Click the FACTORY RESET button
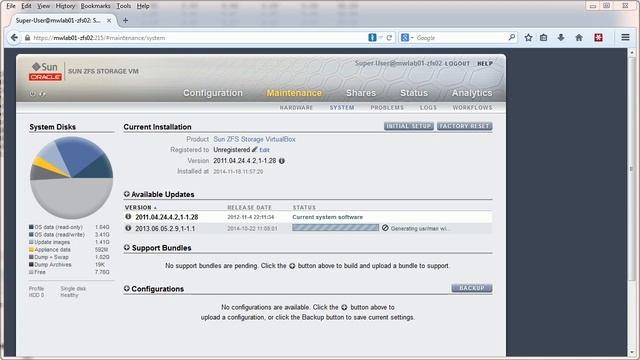640x360 pixels. tap(464, 126)
